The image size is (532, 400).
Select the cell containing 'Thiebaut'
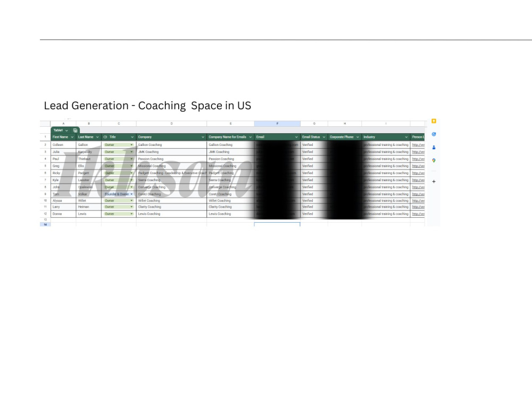pos(88,159)
